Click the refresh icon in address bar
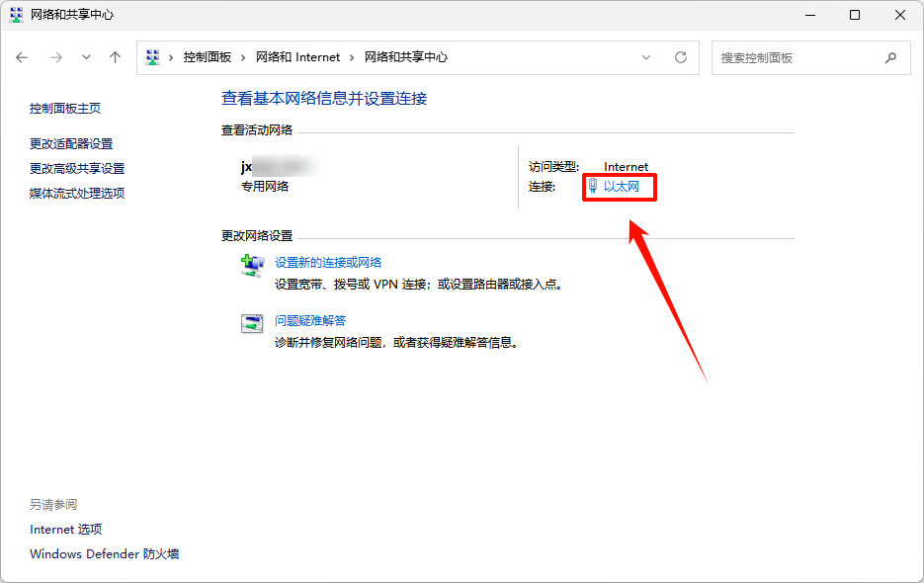The image size is (924, 583). (681, 57)
